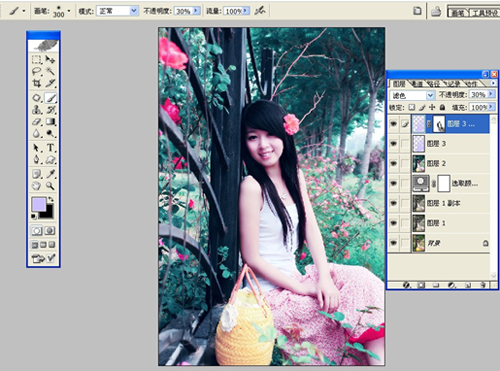The height and width of the screenshot is (371, 500).
Task: Hide the 背景 layer via its eye icon
Action: [394, 243]
